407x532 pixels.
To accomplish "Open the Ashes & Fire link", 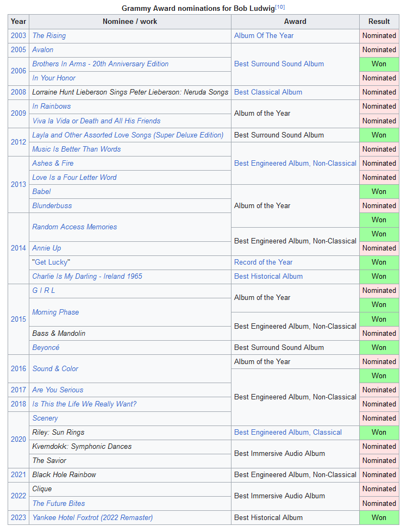I will tap(53, 163).
